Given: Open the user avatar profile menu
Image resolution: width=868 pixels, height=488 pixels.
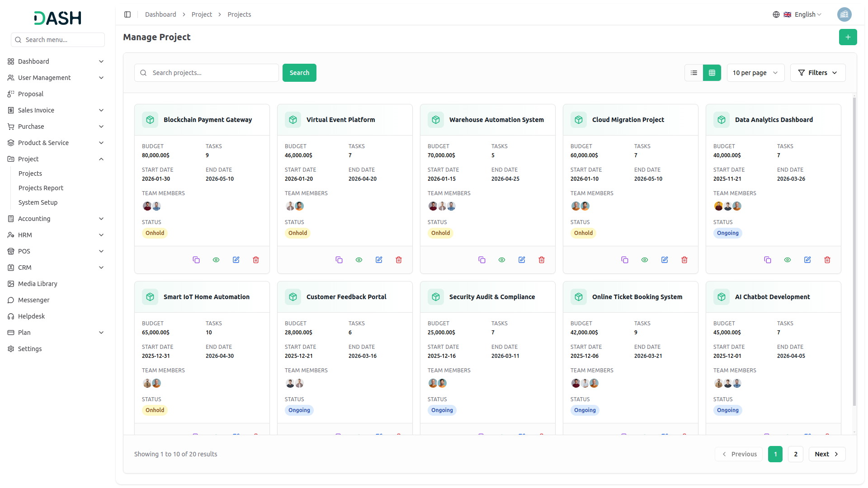Looking at the screenshot, I should [x=844, y=14].
